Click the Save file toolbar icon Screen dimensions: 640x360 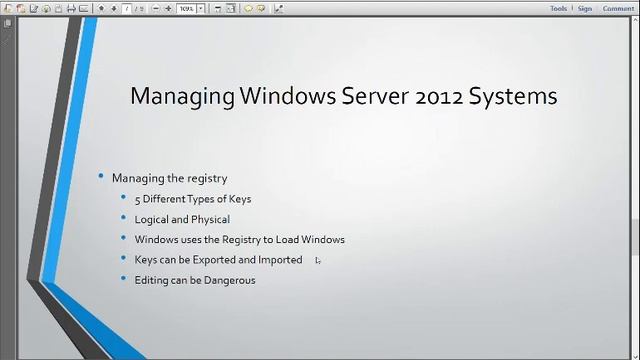pyautogui.click(x=58, y=8)
